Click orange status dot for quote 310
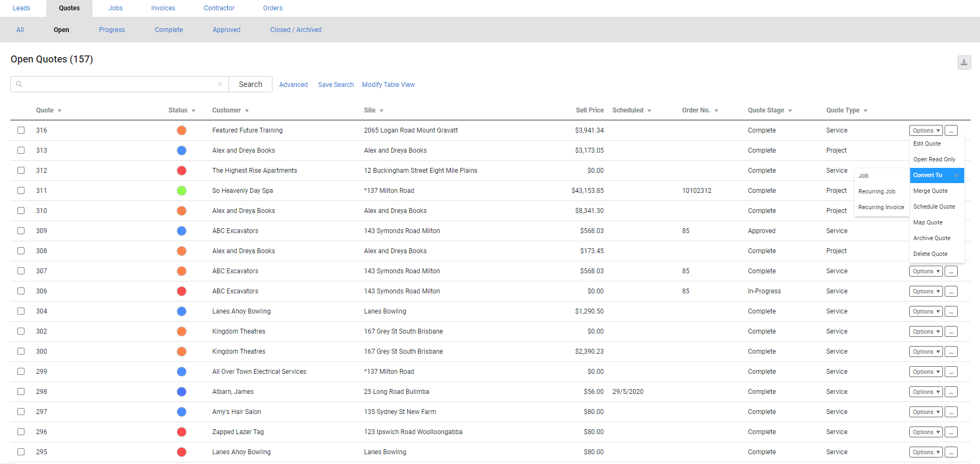Screen dimensions: 980x464 click(x=182, y=211)
